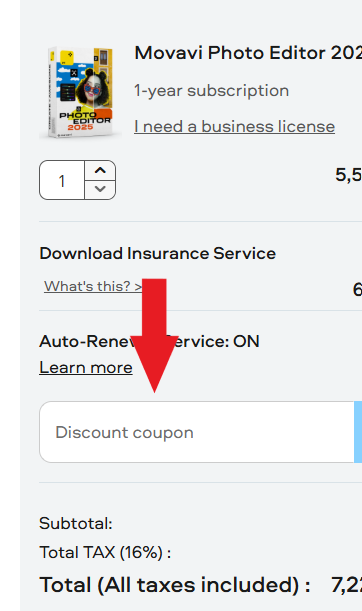The width and height of the screenshot is (362, 611).
Task: Click the Auto-Renewal Service: ON label
Action: (x=149, y=341)
